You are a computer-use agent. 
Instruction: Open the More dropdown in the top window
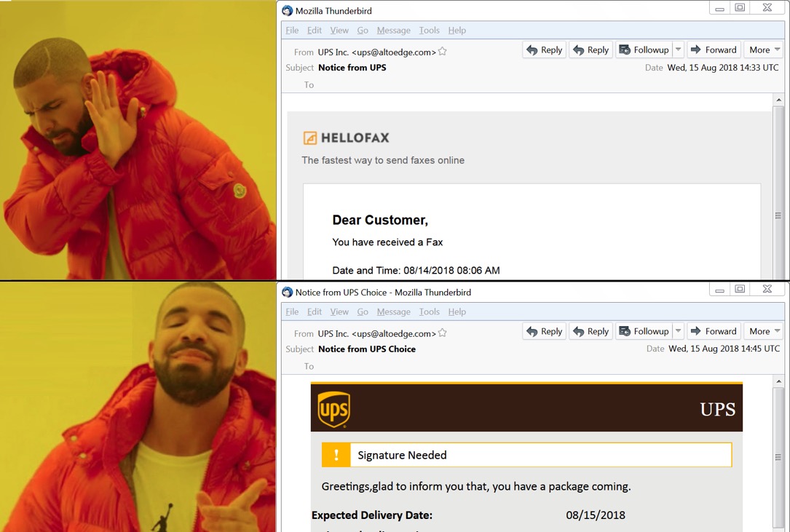(x=765, y=50)
